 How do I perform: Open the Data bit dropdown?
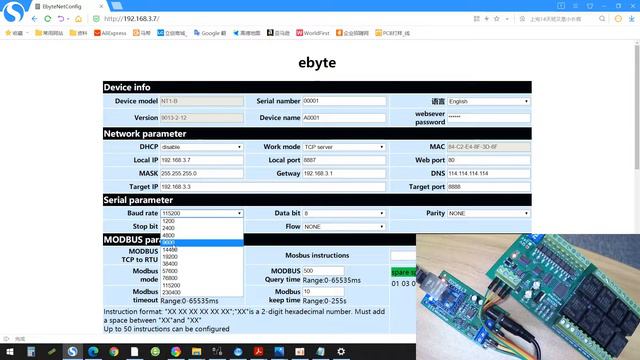[x=344, y=213]
